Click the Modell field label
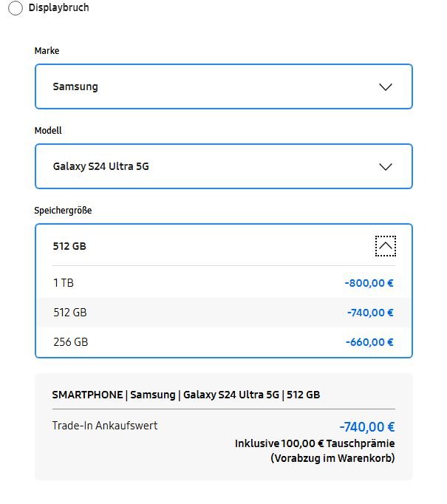This screenshot has width=447, height=504. pos(48,131)
